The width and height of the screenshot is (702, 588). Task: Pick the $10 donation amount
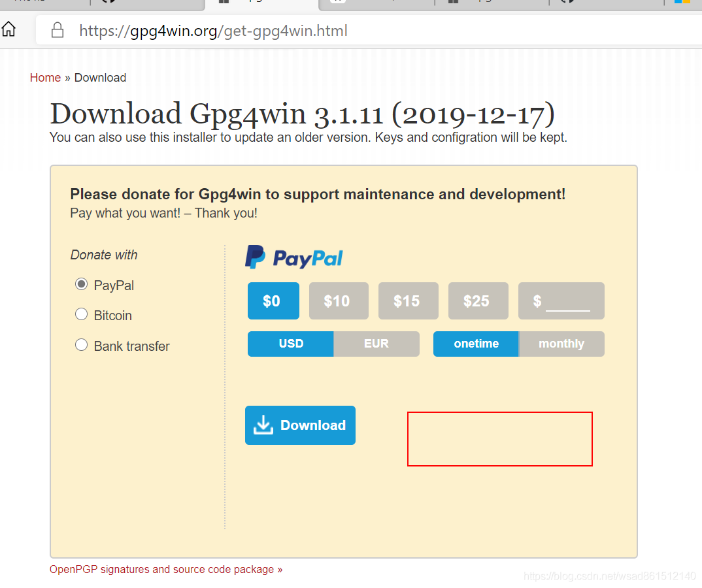pyautogui.click(x=339, y=301)
